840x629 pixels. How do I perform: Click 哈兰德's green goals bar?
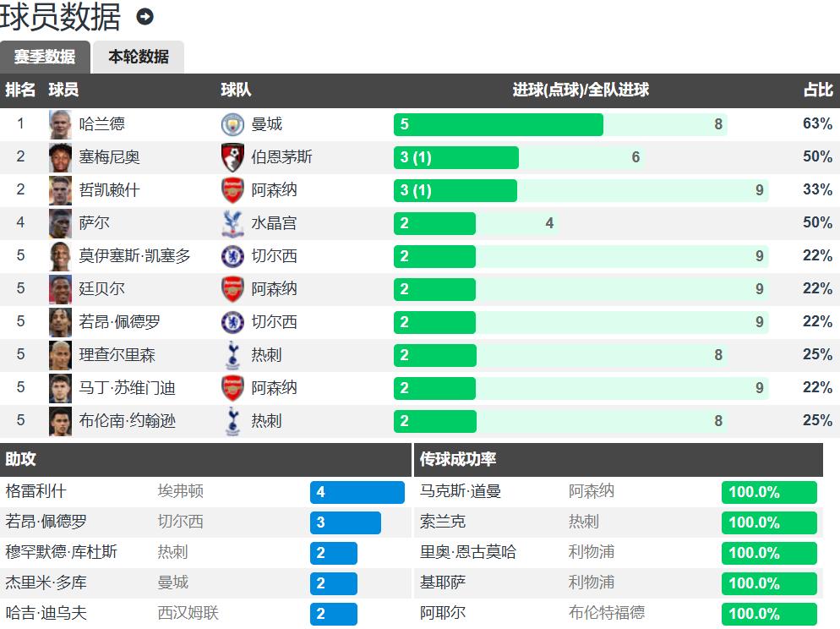click(498, 124)
